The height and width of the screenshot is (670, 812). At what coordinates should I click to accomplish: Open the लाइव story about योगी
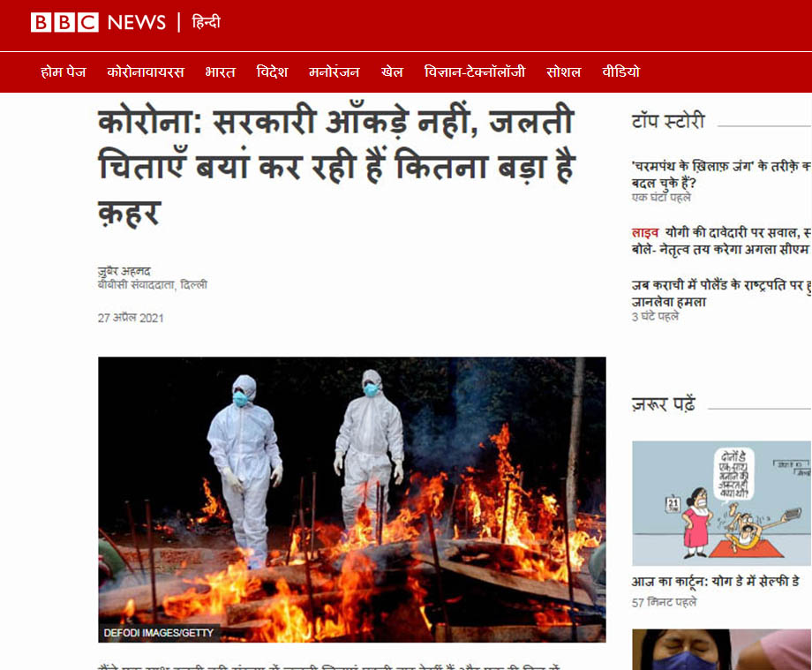[721, 241]
